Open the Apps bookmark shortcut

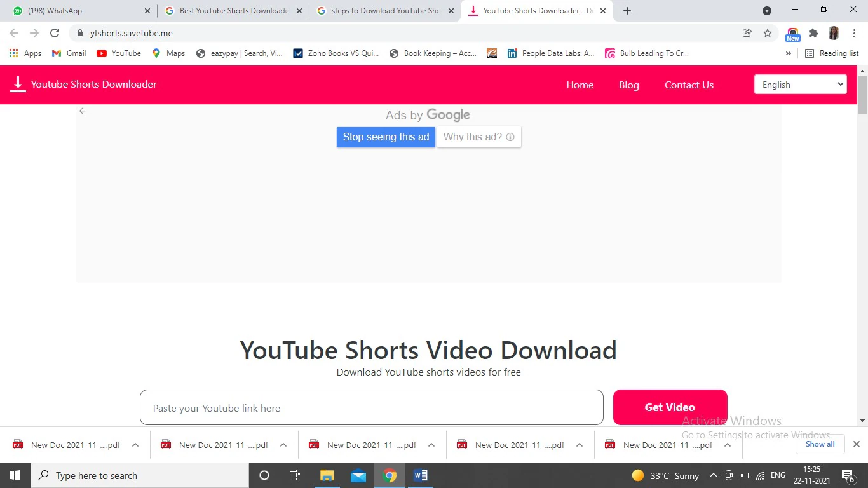(25, 53)
